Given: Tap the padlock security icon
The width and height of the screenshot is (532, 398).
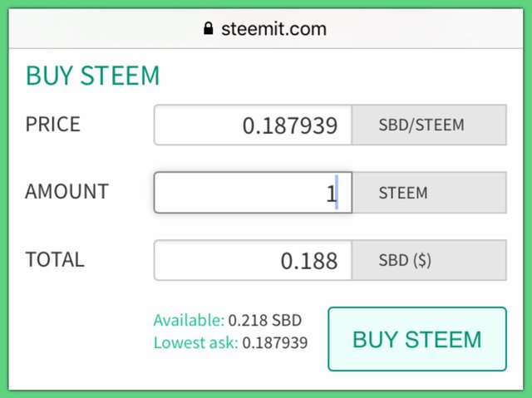Looking at the screenshot, I should (209, 28).
